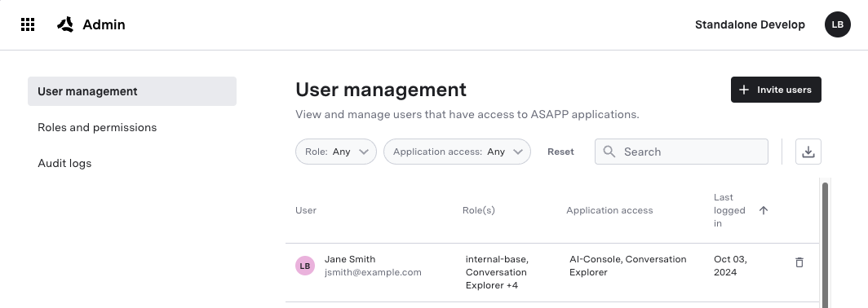Click the AI-Console, Conversation Explorer cell
Image resolution: width=868 pixels, height=308 pixels.
(628, 266)
